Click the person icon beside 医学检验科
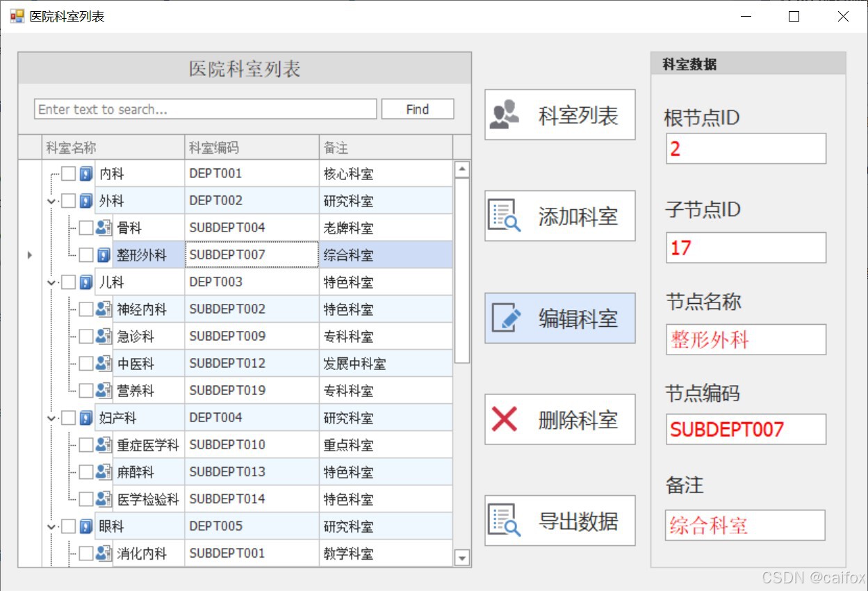 [103, 499]
